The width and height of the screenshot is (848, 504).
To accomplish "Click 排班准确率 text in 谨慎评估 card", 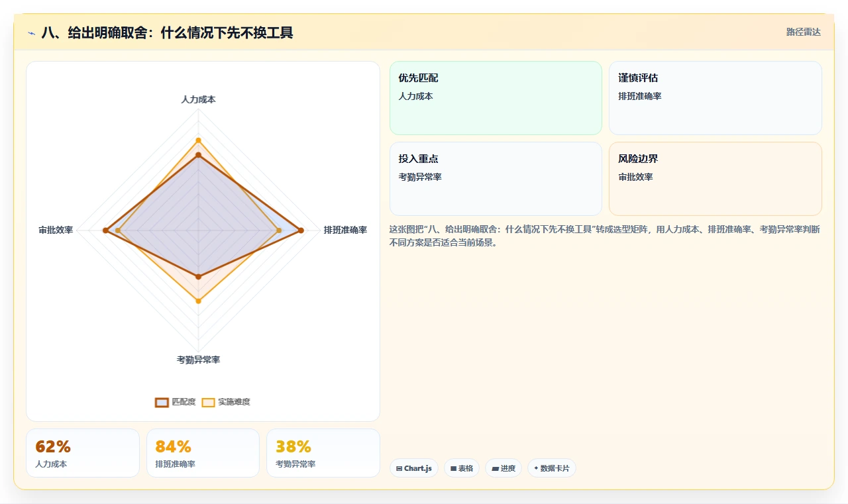I will (639, 96).
